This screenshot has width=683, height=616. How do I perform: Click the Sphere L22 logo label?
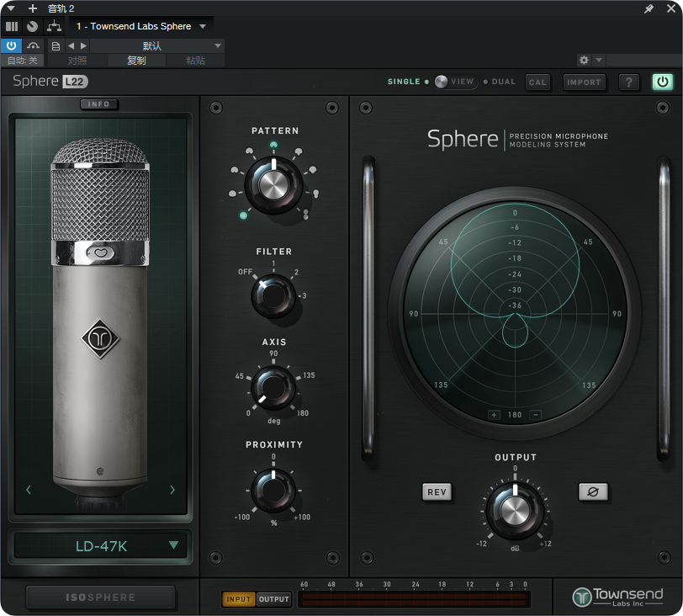point(50,82)
